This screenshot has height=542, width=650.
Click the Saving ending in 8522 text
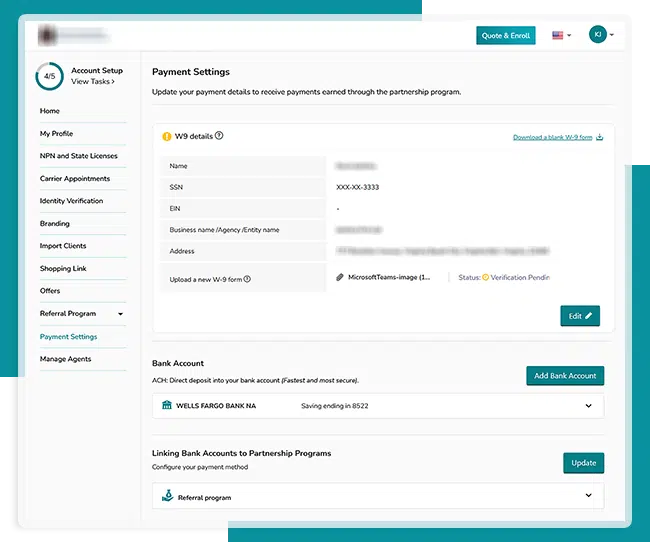coord(335,406)
